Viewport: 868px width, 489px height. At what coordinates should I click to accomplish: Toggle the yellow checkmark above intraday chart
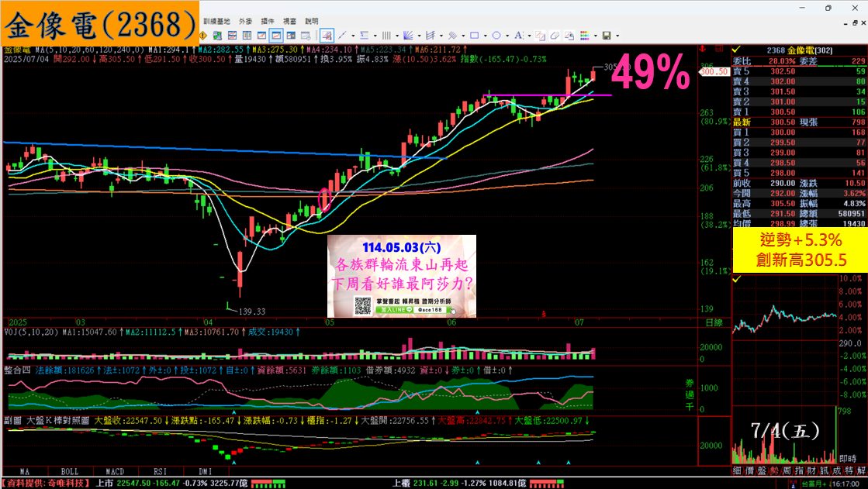tap(736, 279)
